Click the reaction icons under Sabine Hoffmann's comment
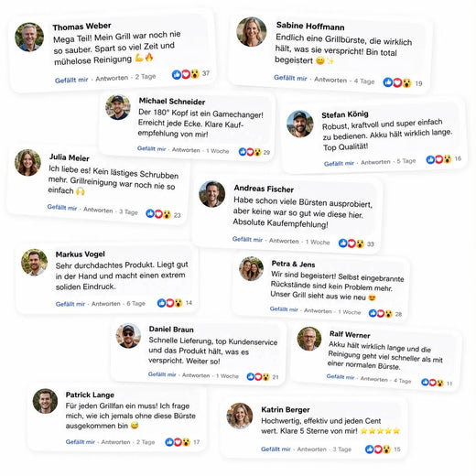 [x=397, y=82]
